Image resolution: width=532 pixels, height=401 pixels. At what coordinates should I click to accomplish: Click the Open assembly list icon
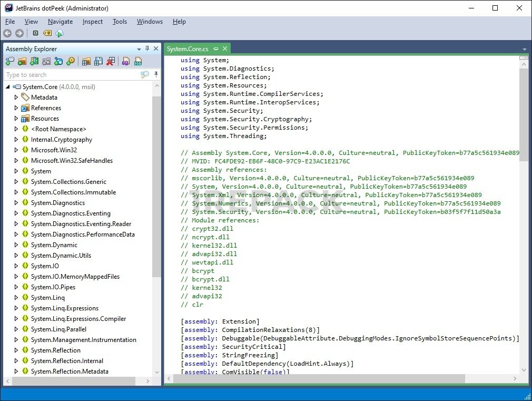pos(86,62)
